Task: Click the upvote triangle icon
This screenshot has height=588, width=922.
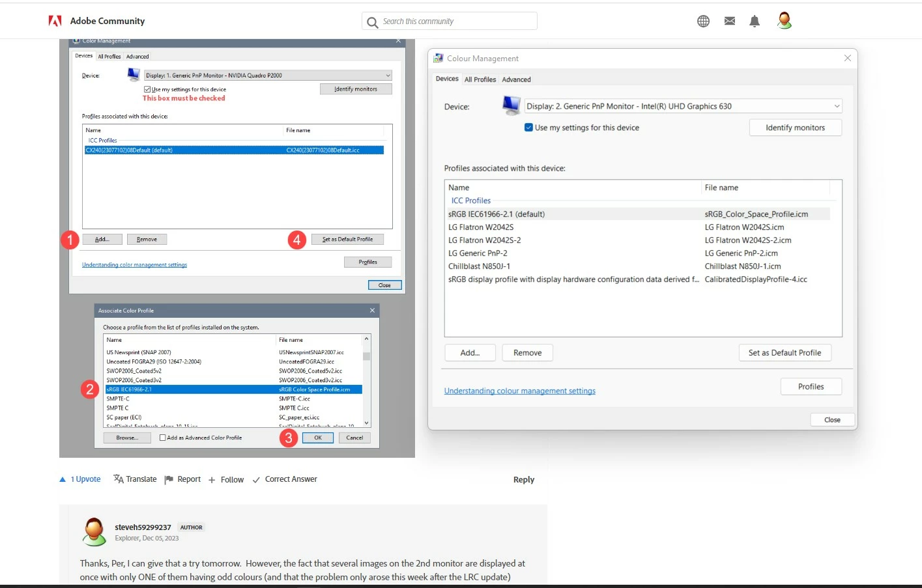Action: click(x=63, y=479)
